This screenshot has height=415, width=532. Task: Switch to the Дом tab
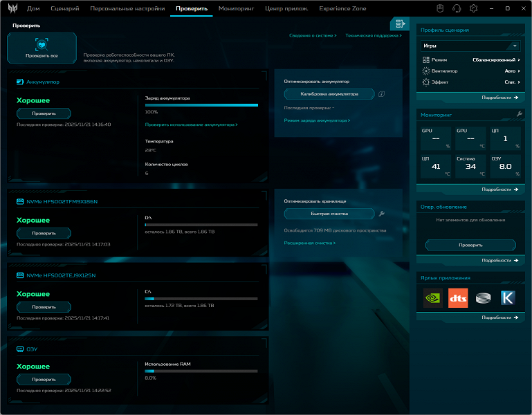point(33,8)
